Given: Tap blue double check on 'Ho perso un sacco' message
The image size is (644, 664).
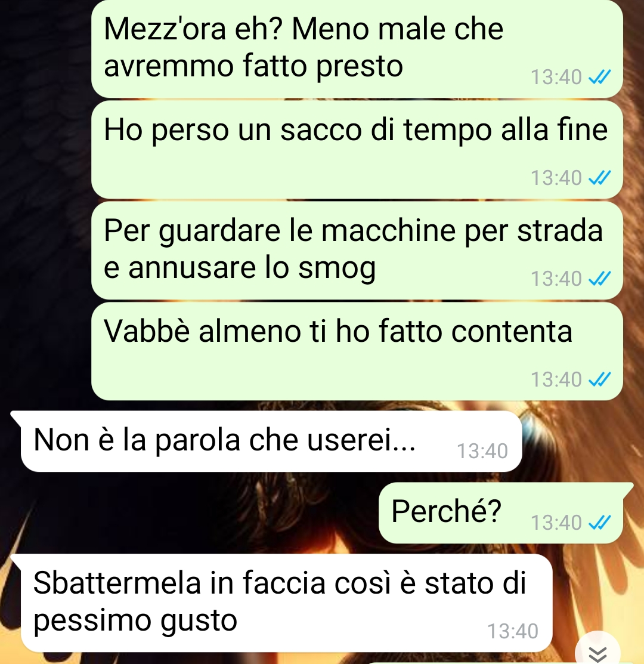Looking at the screenshot, I should [600, 178].
